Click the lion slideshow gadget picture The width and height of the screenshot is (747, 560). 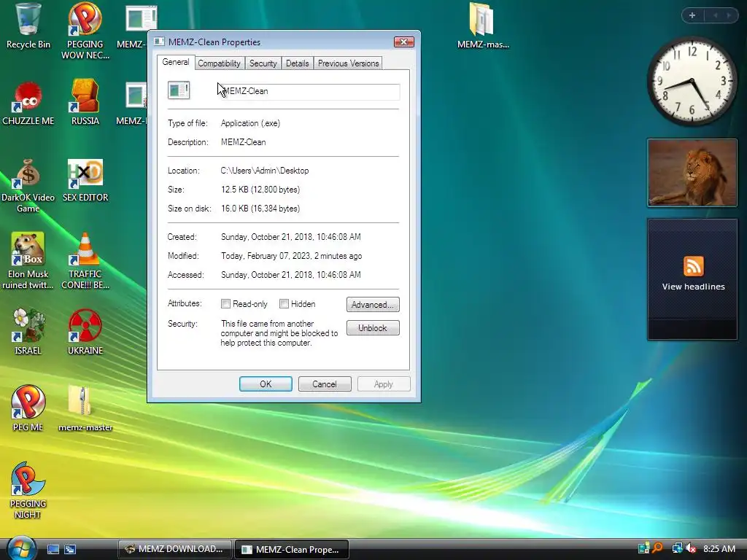click(692, 172)
